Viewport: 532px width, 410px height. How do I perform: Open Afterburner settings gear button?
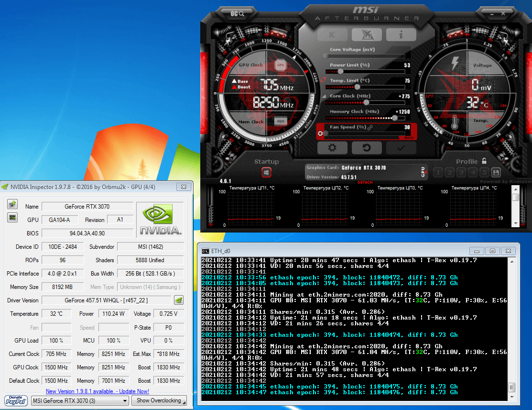click(332, 147)
